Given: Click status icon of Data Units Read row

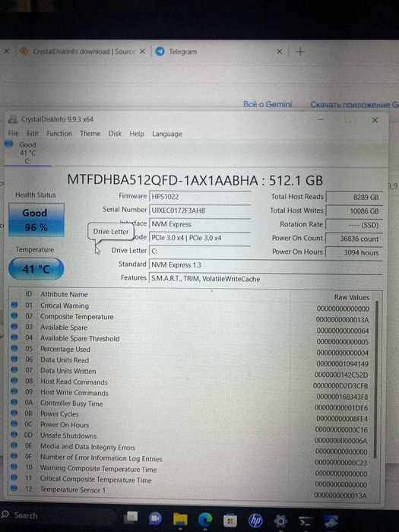Looking at the screenshot, I should point(14,359).
